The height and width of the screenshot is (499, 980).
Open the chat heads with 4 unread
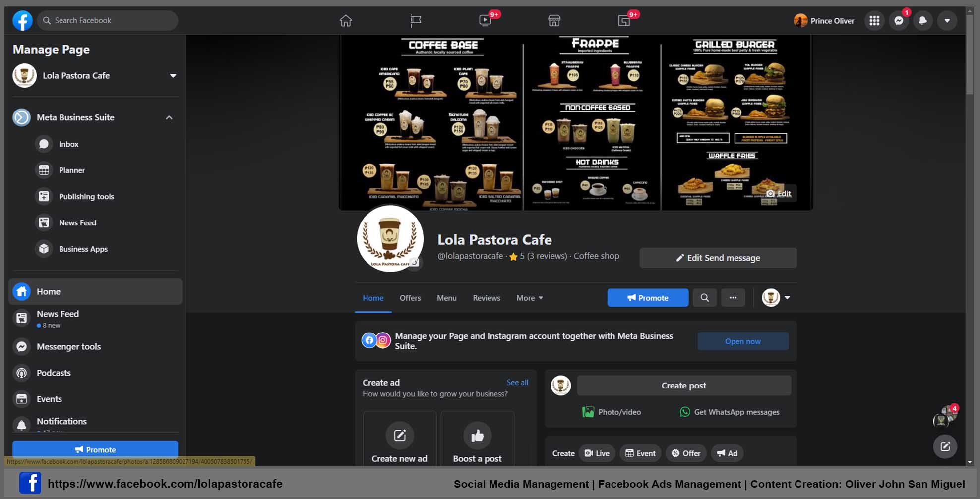click(x=945, y=417)
